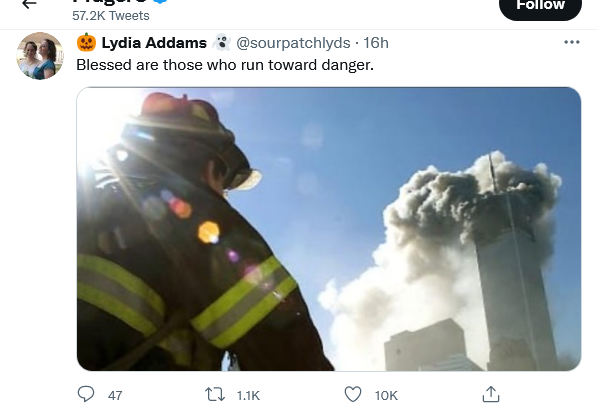Open the firefighter photo attached to tweet
The image size is (598, 415).
point(329,229)
